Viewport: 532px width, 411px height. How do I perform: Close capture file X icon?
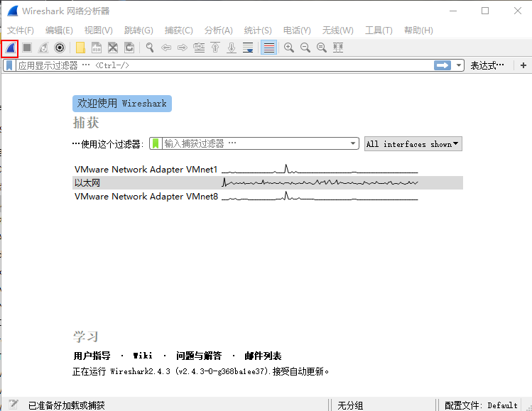click(x=113, y=48)
